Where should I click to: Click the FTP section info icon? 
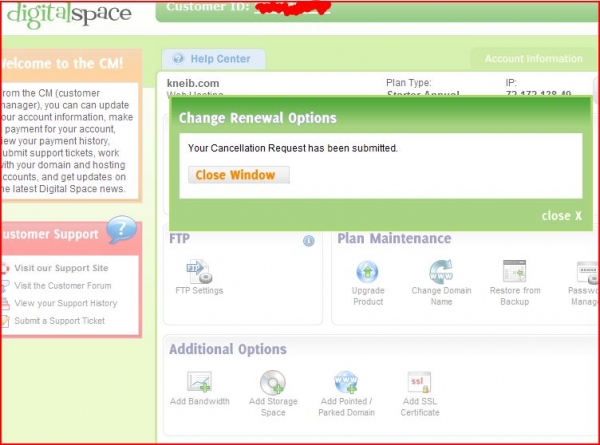coord(309,240)
